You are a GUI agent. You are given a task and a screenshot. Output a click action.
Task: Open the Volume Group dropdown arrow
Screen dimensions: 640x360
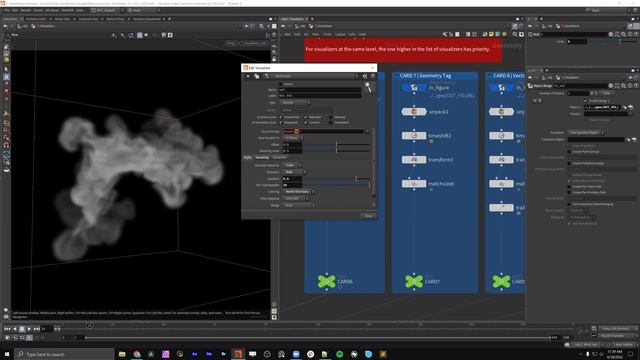367,131
